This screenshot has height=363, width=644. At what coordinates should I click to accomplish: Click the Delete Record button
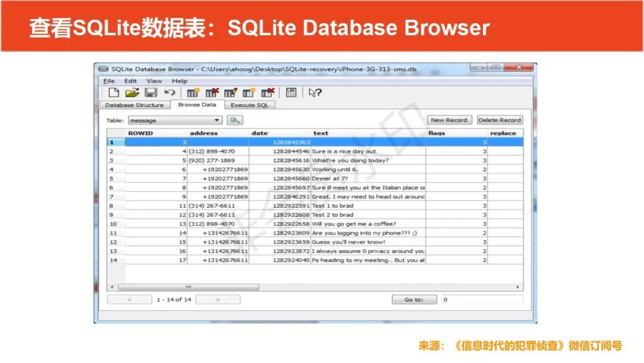point(500,120)
